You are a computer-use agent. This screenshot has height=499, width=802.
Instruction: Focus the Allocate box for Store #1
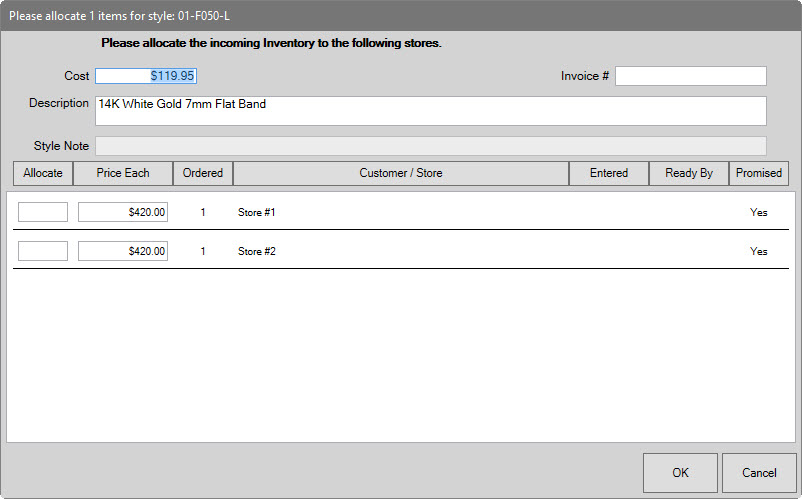pyautogui.click(x=43, y=212)
